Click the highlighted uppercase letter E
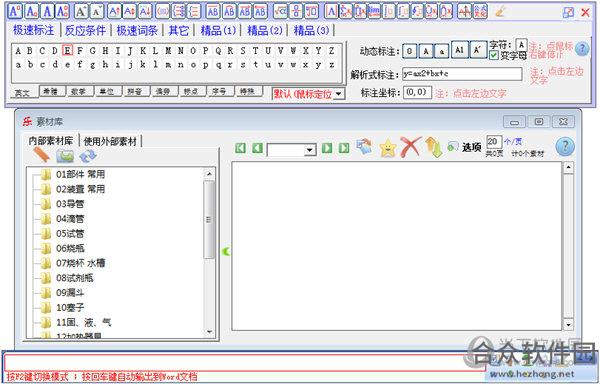The height and width of the screenshot is (384, 600). pyautogui.click(x=67, y=50)
